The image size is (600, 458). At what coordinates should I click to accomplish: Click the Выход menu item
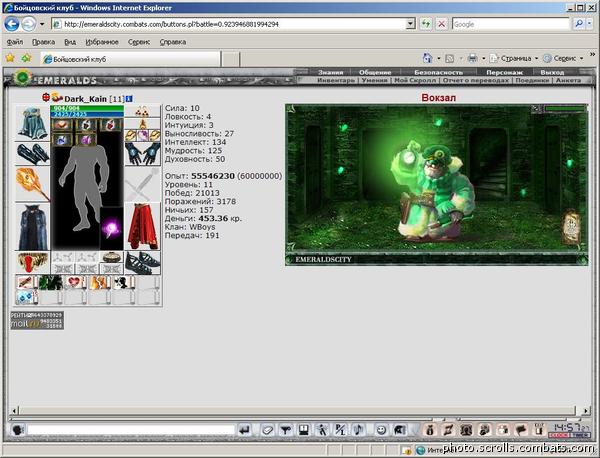(552, 72)
